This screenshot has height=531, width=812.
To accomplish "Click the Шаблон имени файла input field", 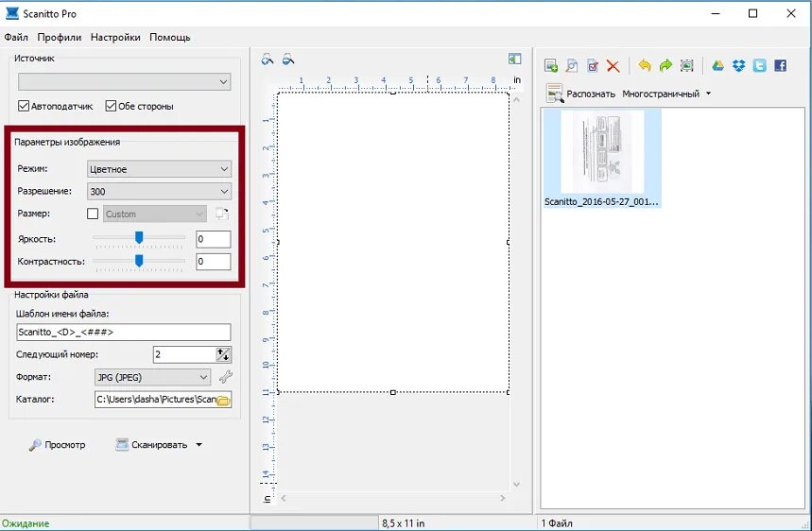I will tap(124, 333).
